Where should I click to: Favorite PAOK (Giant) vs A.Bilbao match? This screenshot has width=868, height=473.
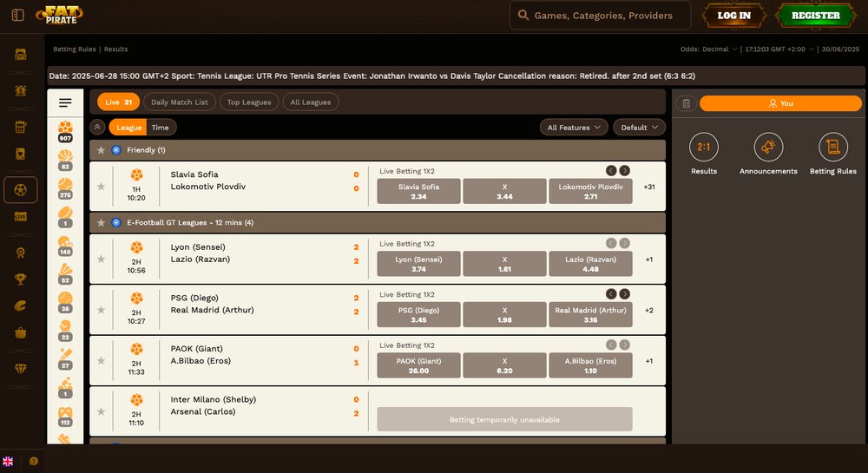[x=102, y=361]
